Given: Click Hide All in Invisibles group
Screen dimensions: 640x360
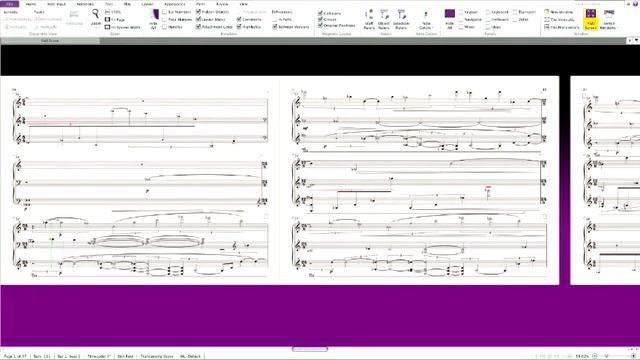Looking at the screenshot, I should [x=154, y=19].
